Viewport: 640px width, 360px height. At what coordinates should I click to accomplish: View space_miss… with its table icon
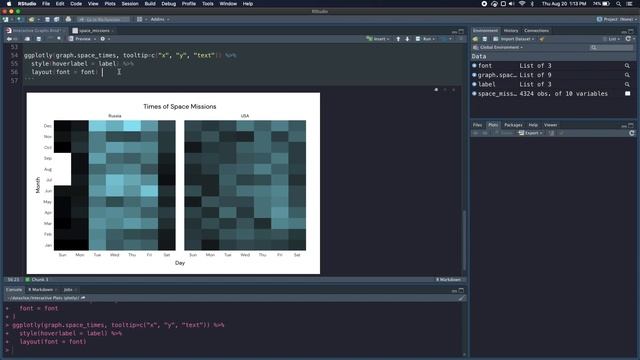[627, 93]
